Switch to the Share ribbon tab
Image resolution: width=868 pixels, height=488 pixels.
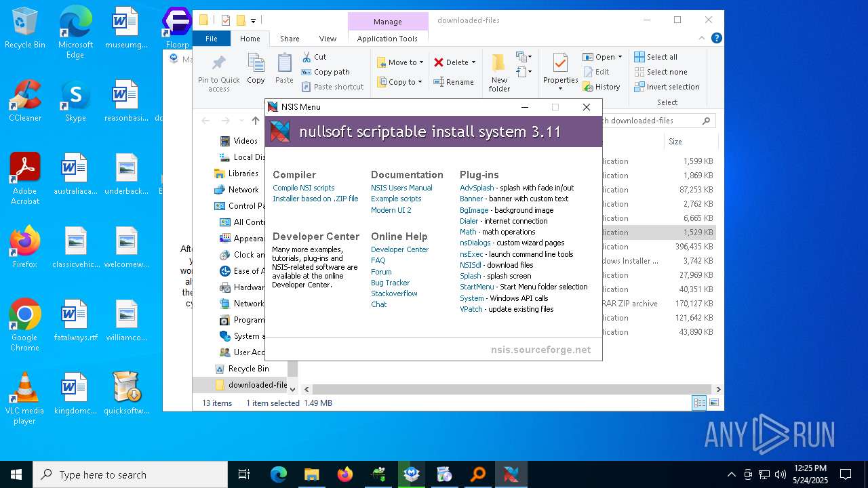tap(290, 39)
